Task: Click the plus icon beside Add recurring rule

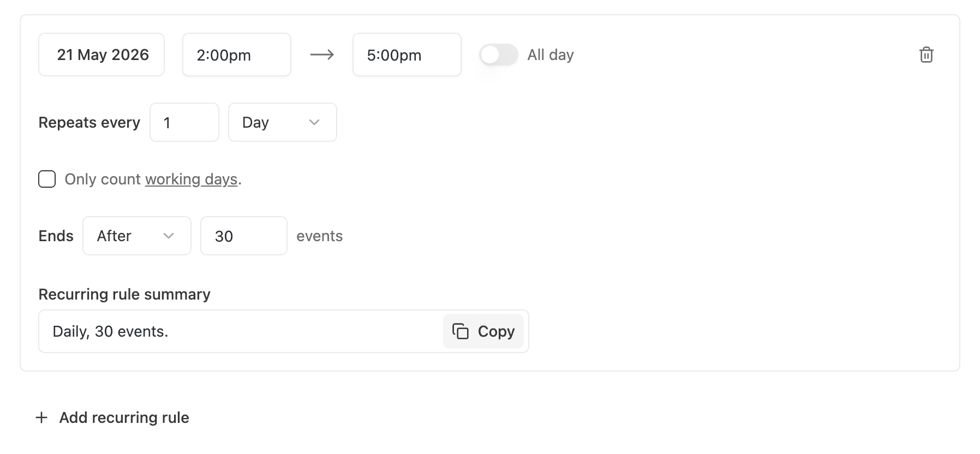Action: click(x=41, y=417)
